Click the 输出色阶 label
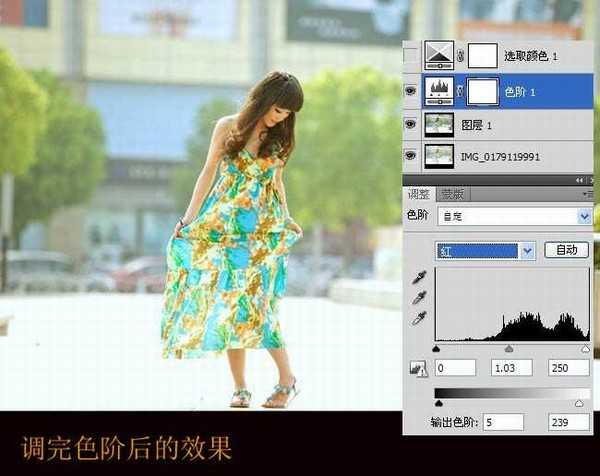Viewport: 600px width, 476px height. 454,422
